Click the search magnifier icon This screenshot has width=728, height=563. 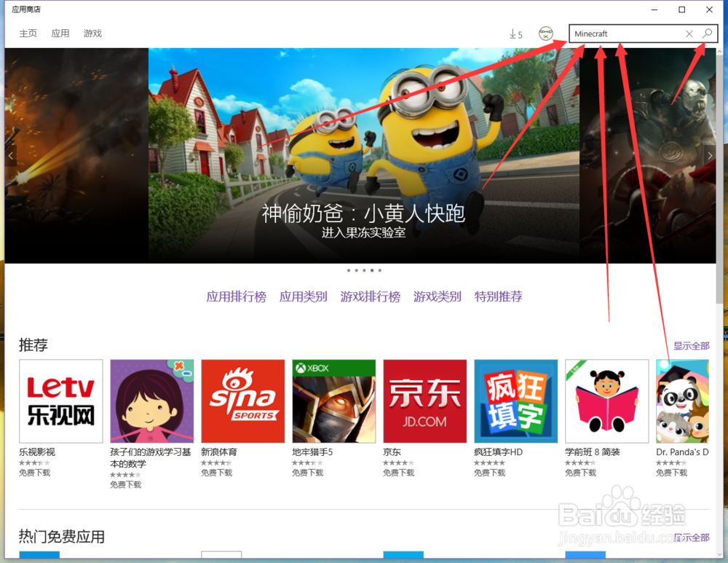(x=707, y=34)
